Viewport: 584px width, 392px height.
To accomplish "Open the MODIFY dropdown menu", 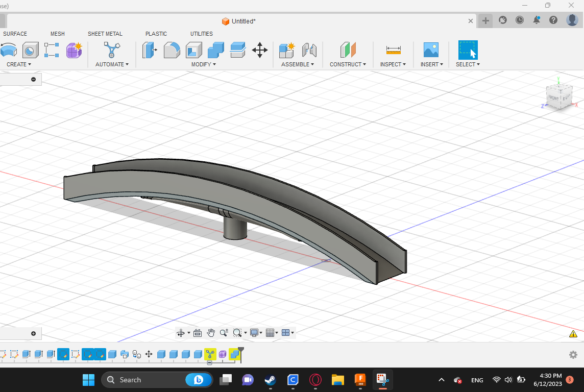I will (203, 64).
